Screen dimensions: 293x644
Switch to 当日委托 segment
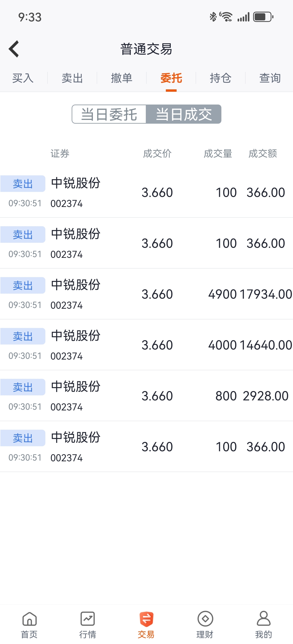pyautogui.click(x=109, y=114)
